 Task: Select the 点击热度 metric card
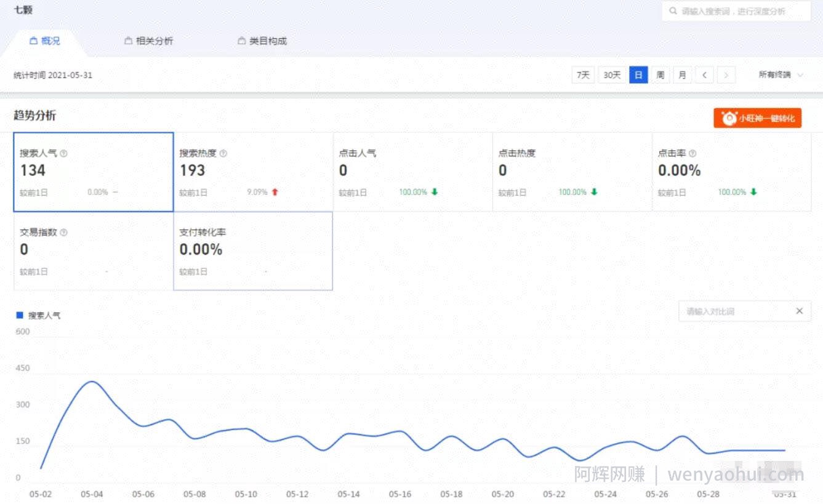pyautogui.click(x=572, y=172)
